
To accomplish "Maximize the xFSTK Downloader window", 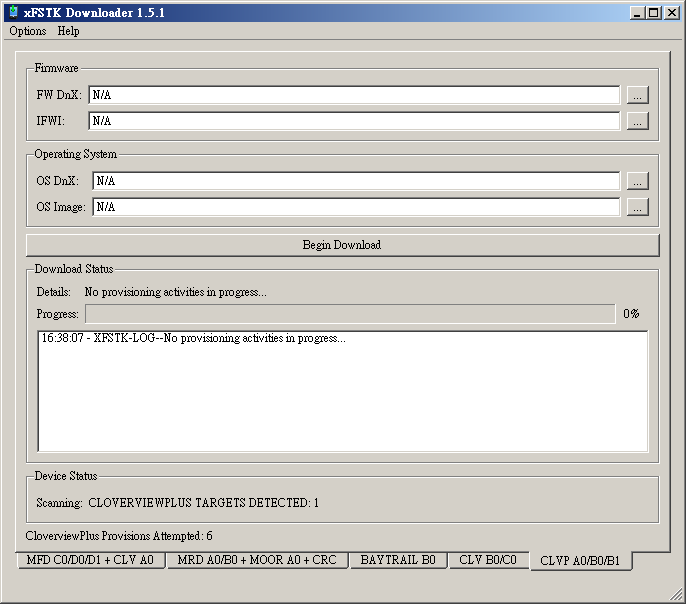I will (x=654, y=13).
